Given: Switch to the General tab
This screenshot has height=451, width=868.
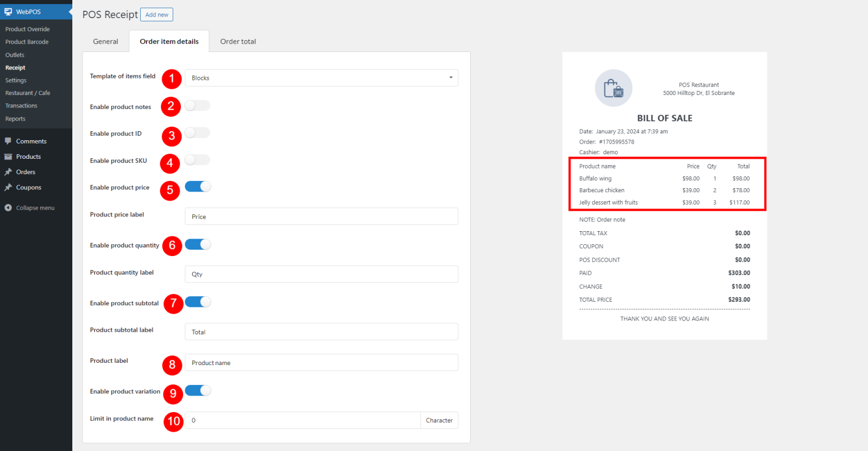Looking at the screenshot, I should coord(105,41).
